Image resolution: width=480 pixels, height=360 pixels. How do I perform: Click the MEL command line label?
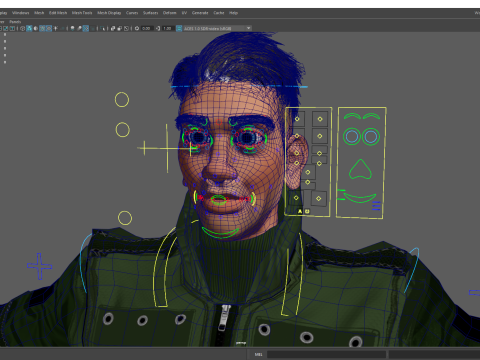click(x=258, y=354)
